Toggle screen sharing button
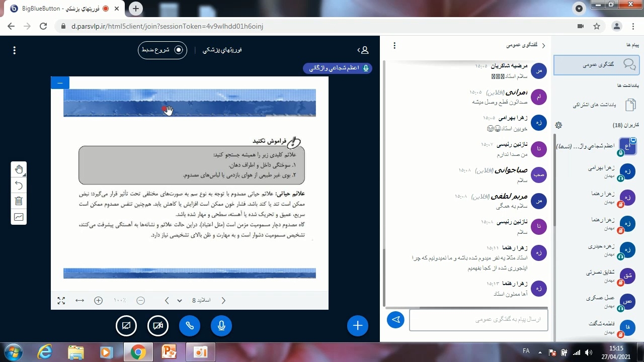The width and height of the screenshot is (644, 362). coord(126,326)
